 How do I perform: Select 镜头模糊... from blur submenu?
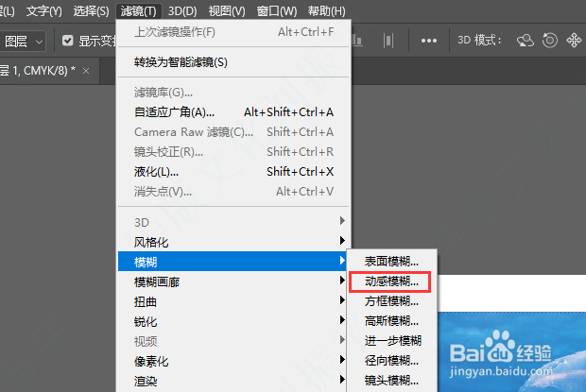click(391, 380)
